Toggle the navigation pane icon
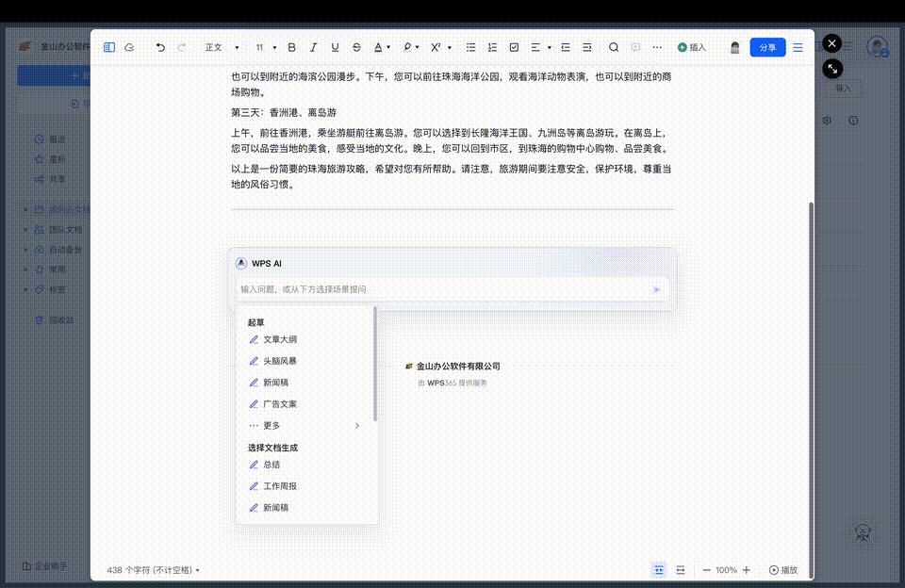This screenshot has width=905, height=588. (x=108, y=47)
